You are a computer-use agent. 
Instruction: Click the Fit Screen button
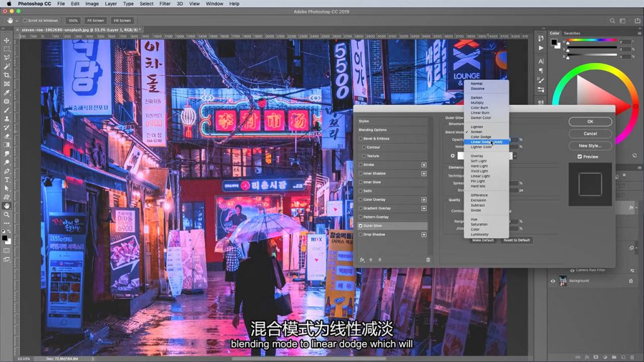coord(96,21)
